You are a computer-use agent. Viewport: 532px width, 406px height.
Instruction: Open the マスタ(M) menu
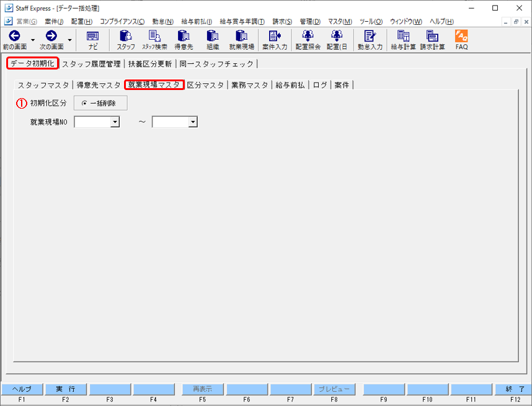[x=340, y=21]
